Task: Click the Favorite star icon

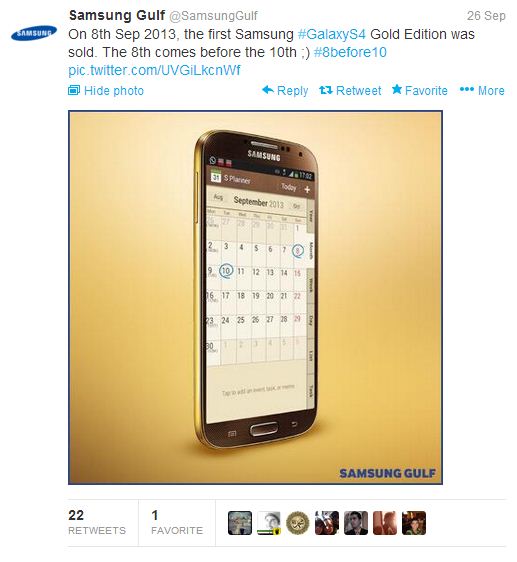Action: pos(397,89)
